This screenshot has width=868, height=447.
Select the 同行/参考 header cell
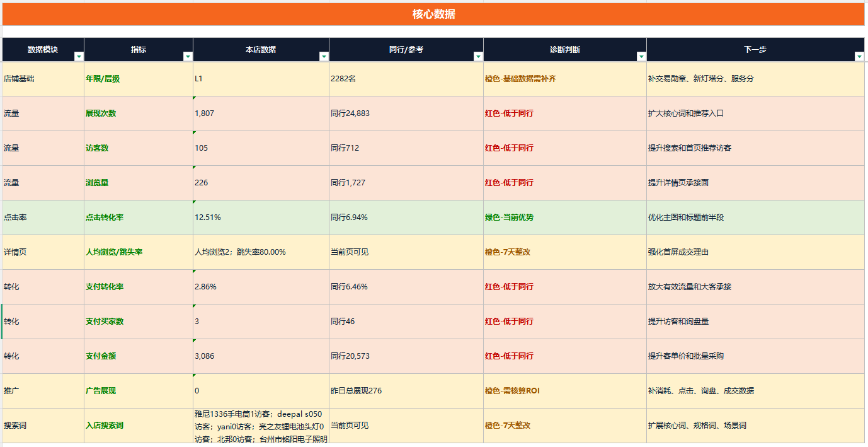tap(406, 50)
